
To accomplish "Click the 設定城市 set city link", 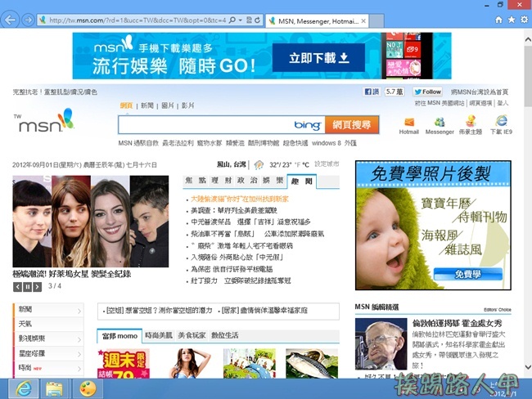I will tap(327, 164).
